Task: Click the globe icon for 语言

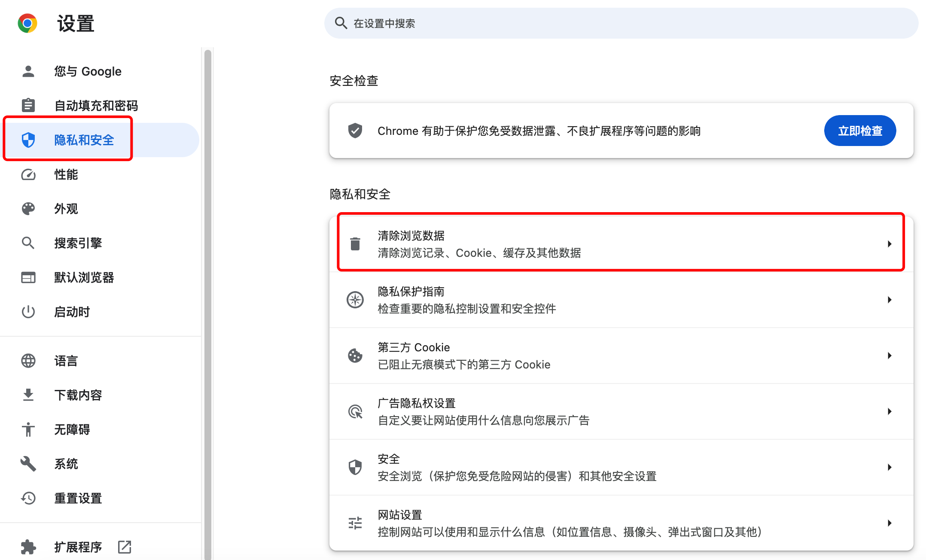Action: pos(28,361)
